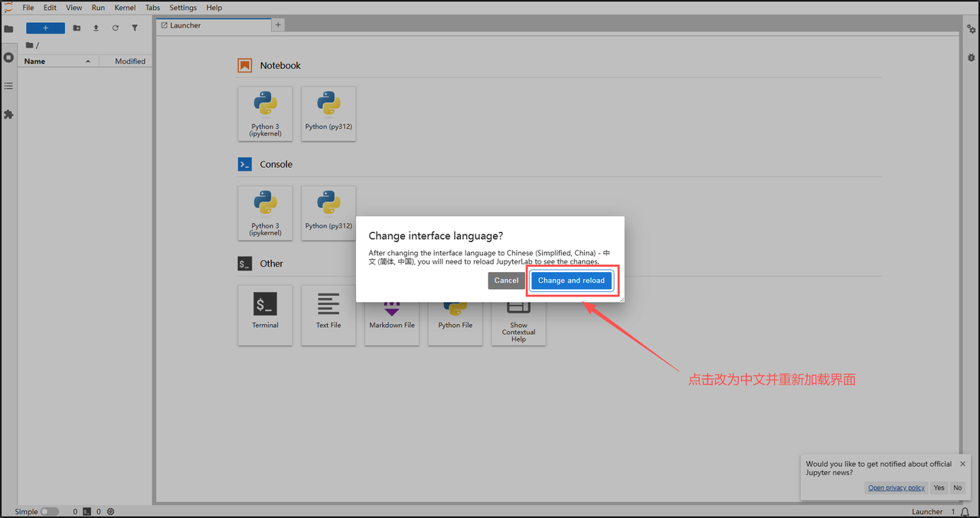This screenshot has height=518, width=980.
Task: Click the New Folder icon
Action: coord(77,28)
